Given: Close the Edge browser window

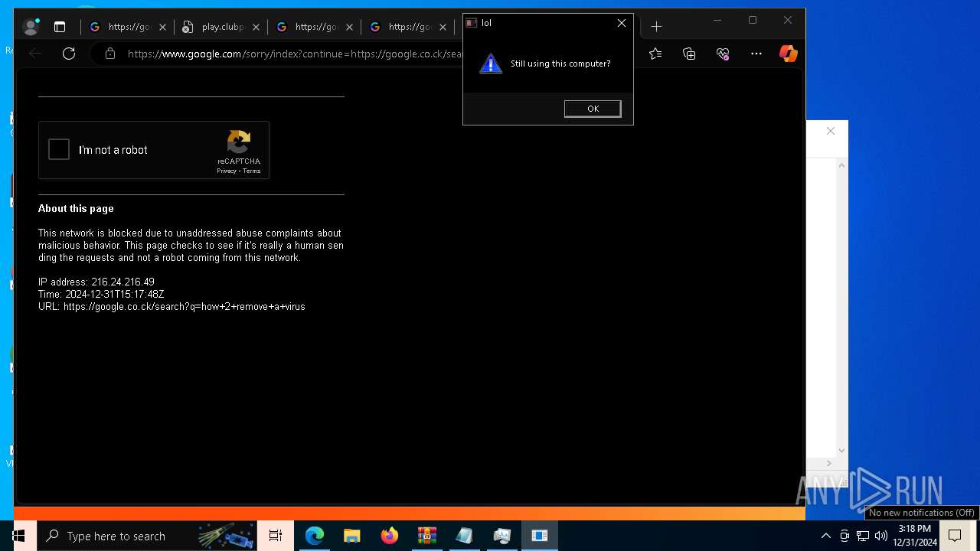Looking at the screenshot, I should click(x=788, y=20).
